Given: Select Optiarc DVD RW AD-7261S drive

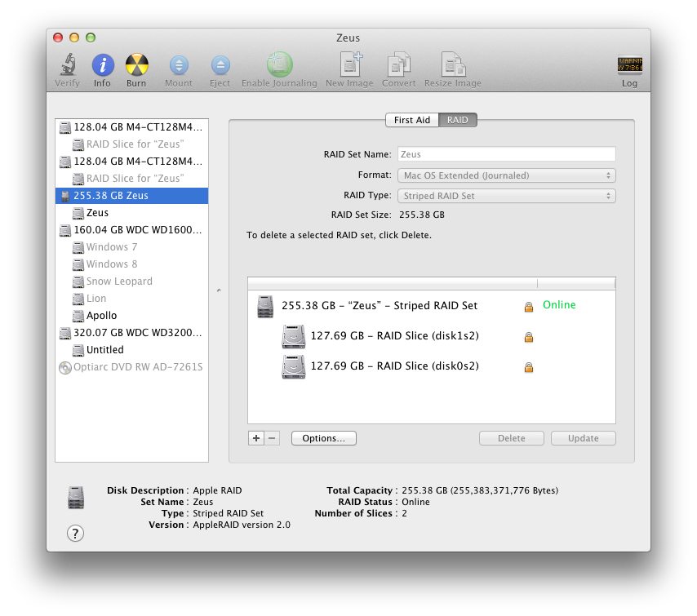Looking at the screenshot, I should [x=131, y=367].
